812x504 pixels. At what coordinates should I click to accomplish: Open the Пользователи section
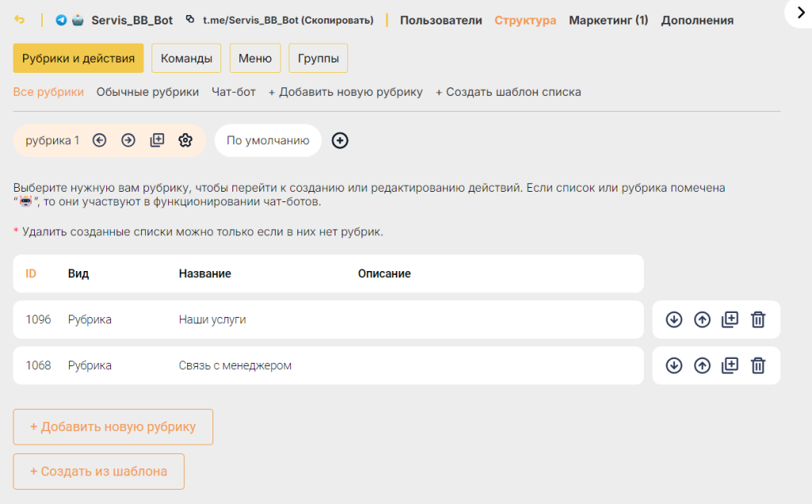[441, 20]
